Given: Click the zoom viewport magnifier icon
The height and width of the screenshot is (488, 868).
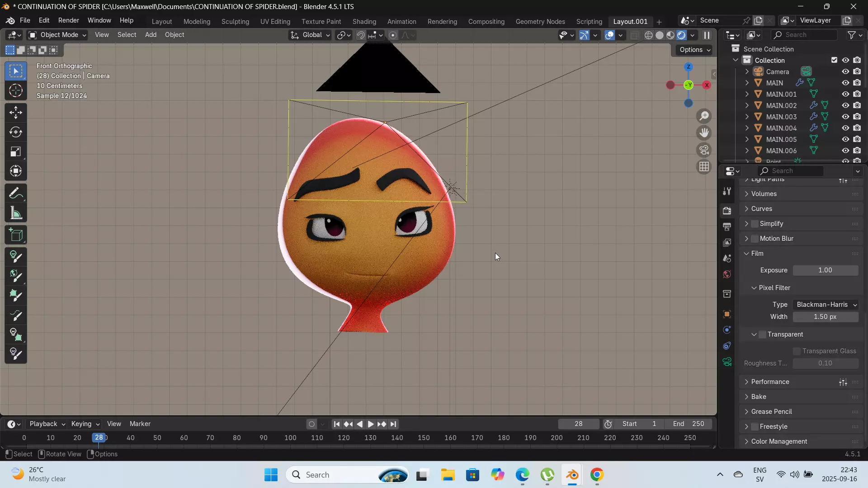Looking at the screenshot, I should 704,116.
